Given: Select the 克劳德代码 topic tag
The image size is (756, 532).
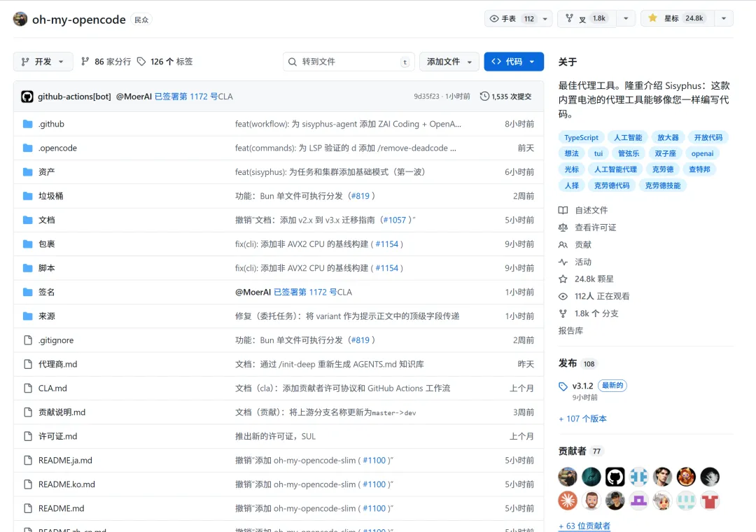Looking at the screenshot, I should (x=612, y=185).
